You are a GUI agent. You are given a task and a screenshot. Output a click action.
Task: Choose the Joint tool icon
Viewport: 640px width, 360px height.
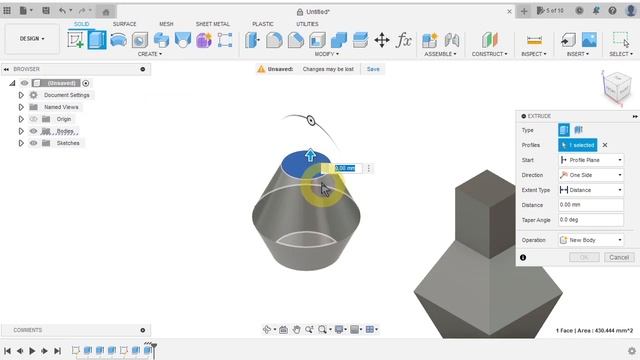click(451, 40)
